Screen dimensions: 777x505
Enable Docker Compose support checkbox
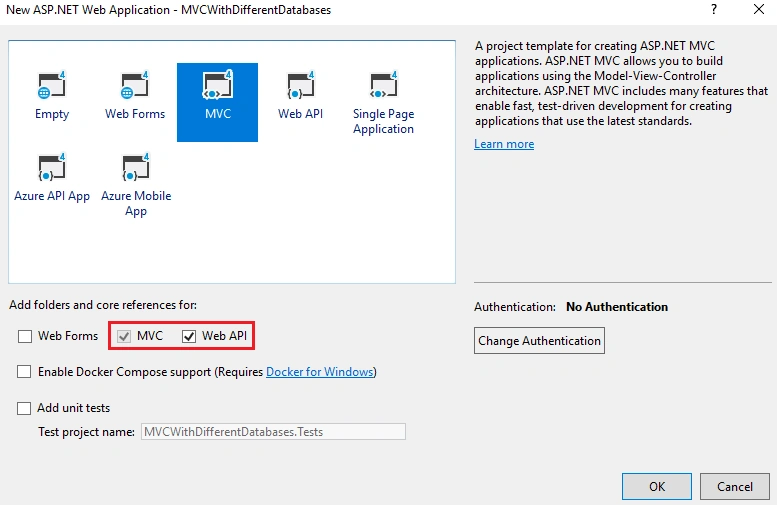24,372
